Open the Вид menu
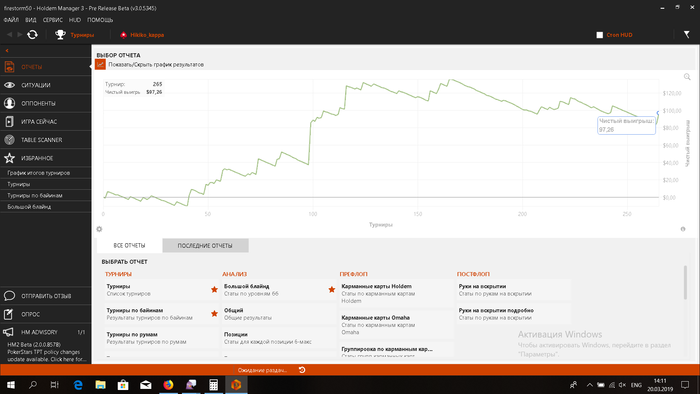Image resolution: width=700 pixels, height=394 pixels. pyautogui.click(x=31, y=20)
